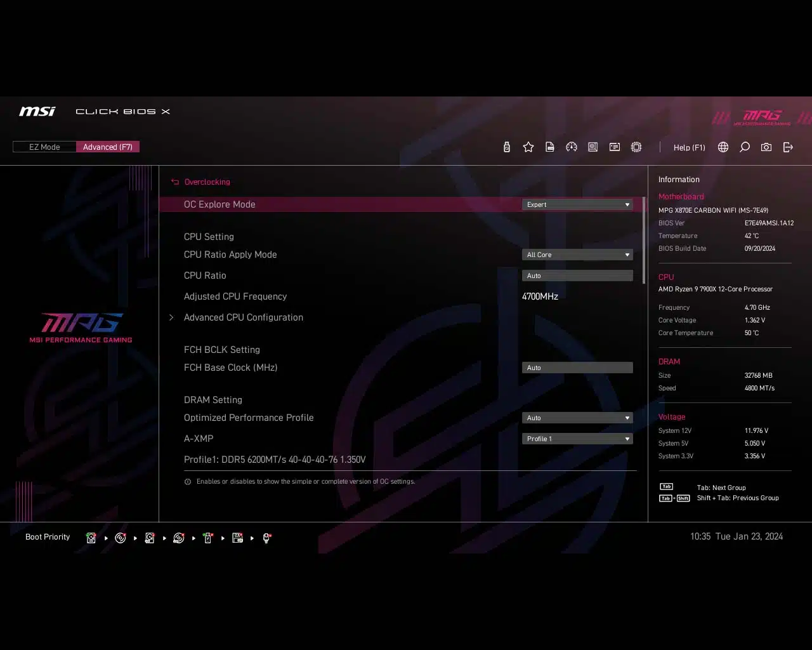Click the 10:35 Tue Jan 23, 2024 clock
The image size is (812, 650).
[737, 536]
